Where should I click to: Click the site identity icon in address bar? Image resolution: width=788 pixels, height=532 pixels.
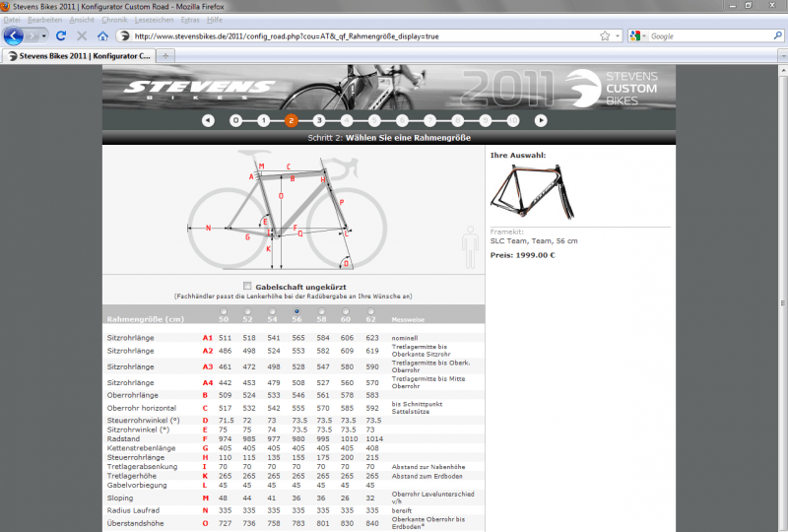pyautogui.click(x=125, y=36)
